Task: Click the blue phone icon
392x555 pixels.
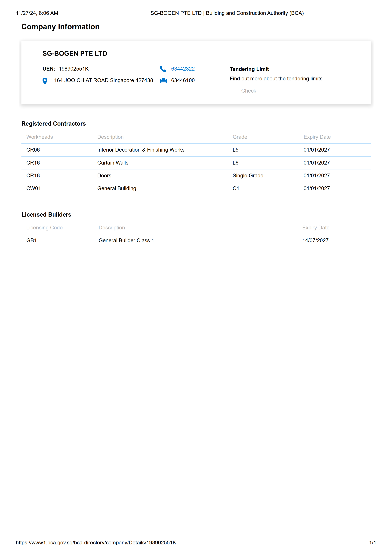Action: [x=163, y=69]
